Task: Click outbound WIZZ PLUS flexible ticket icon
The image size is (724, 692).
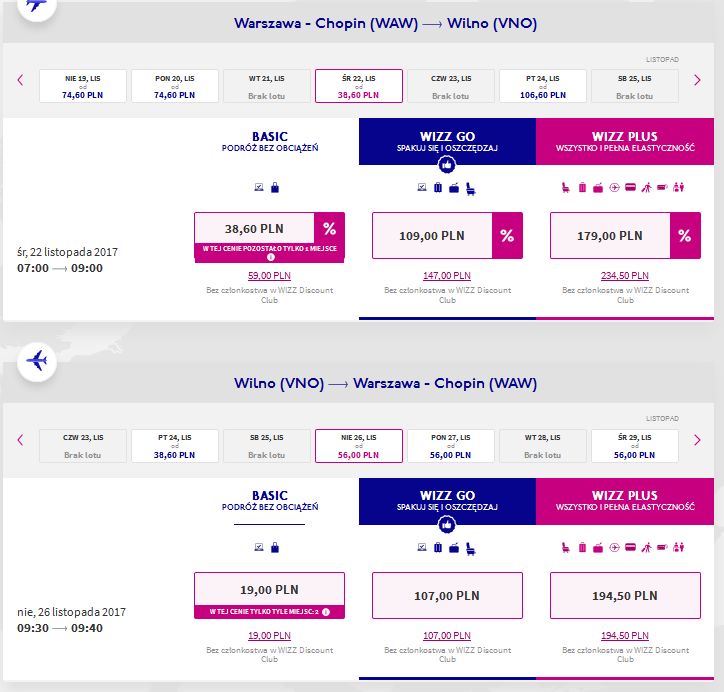Action: pyautogui.click(x=662, y=187)
